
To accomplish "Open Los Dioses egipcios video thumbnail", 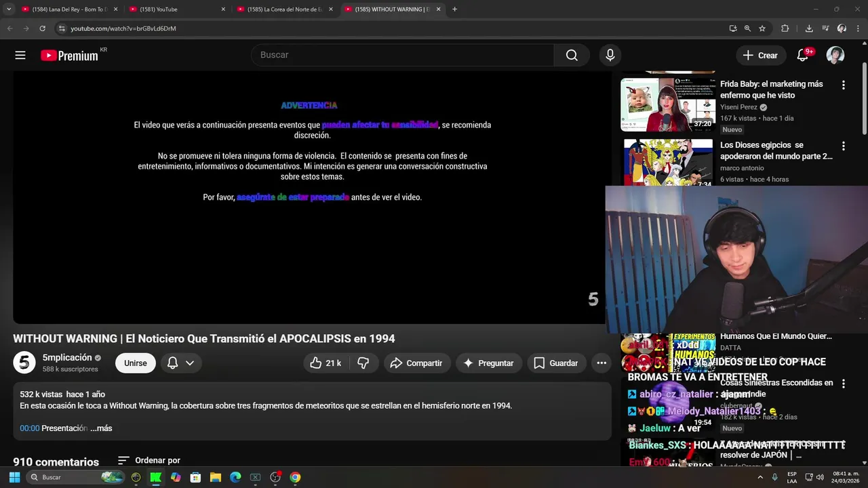I will [668, 163].
